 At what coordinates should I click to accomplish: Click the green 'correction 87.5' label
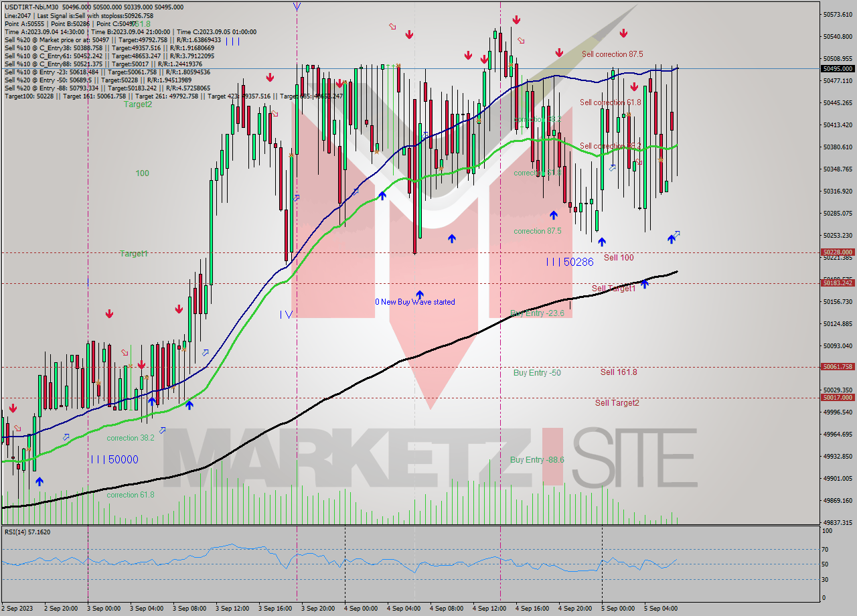point(538,232)
